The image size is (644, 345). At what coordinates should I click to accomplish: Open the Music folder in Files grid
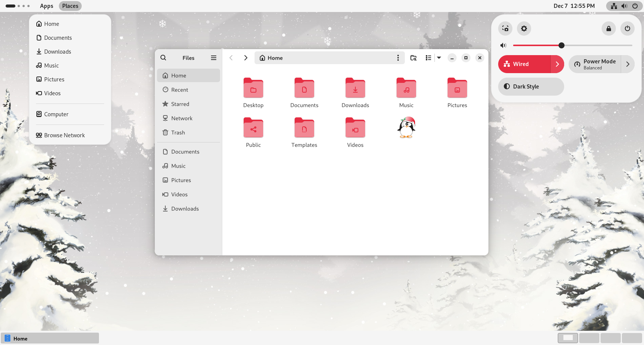click(x=406, y=88)
